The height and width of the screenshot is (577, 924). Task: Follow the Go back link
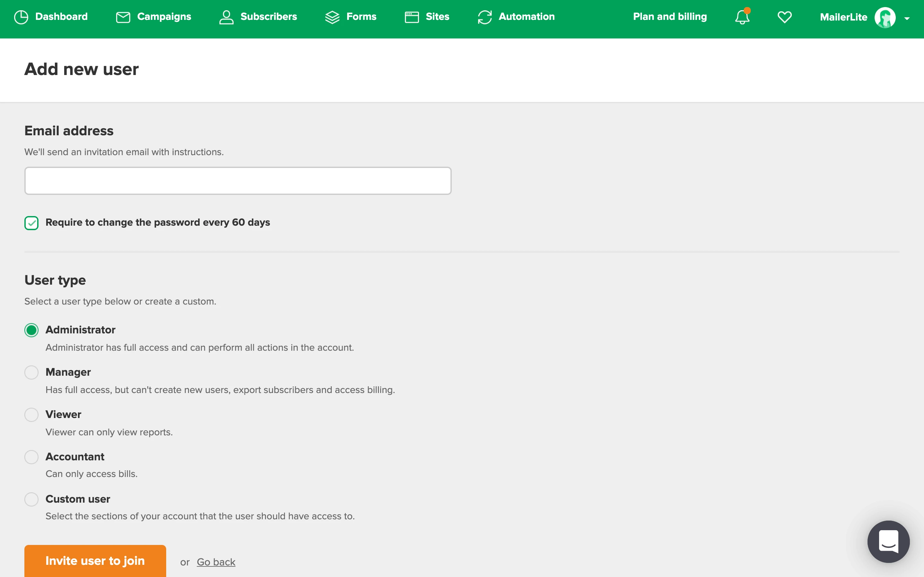[x=216, y=562]
